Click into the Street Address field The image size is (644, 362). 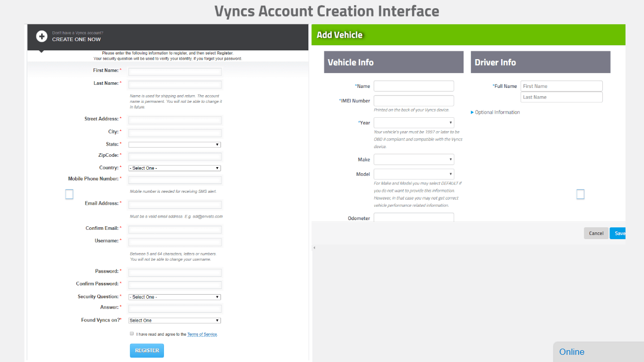click(x=175, y=120)
